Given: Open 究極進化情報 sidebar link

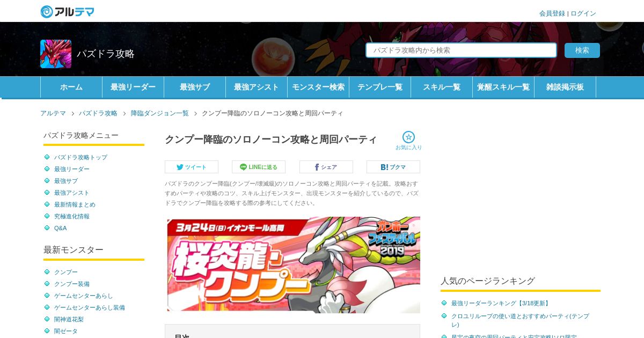Looking at the screenshot, I should coord(72,216).
